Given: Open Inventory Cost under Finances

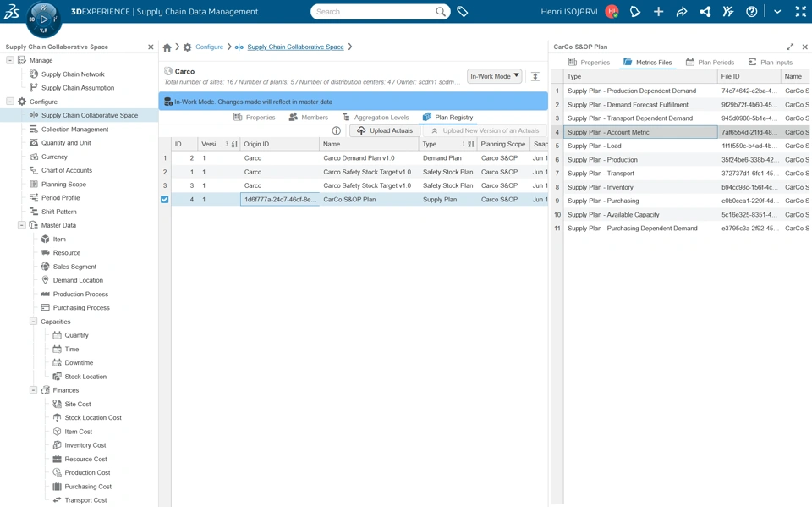Looking at the screenshot, I should (85, 445).
